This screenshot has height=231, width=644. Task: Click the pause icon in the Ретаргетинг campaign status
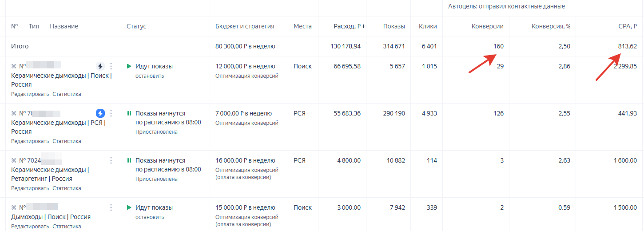129,160
